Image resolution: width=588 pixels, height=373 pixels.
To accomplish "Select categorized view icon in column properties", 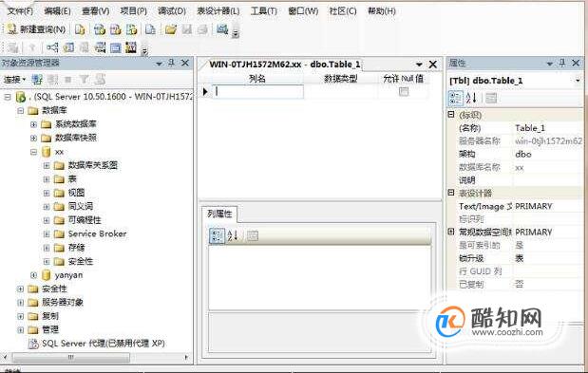I will pos(217,236).
